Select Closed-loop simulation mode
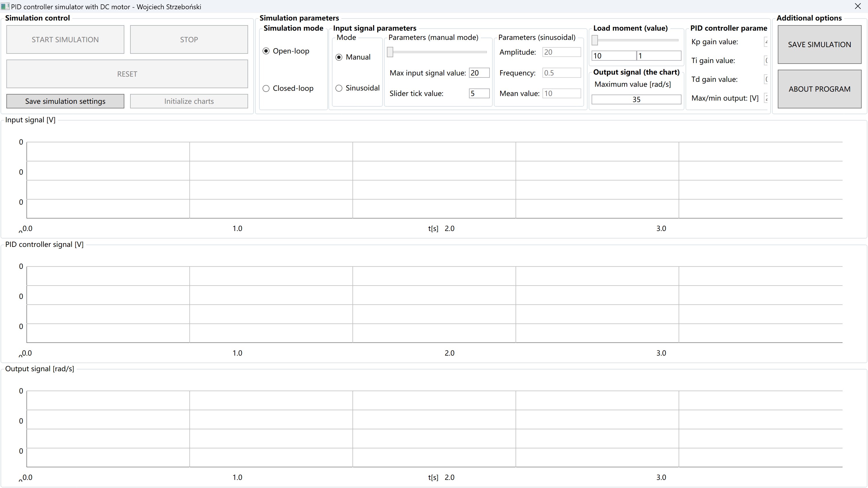Viewport: 868px width, 488px height. click(x=266, y=88)
